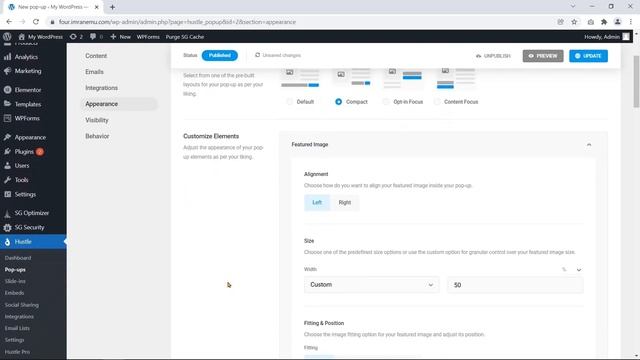Image resolution: width=640 pixels, height=360 pixels.
Task: Open the browser profile icon
Action: (618, 22)
